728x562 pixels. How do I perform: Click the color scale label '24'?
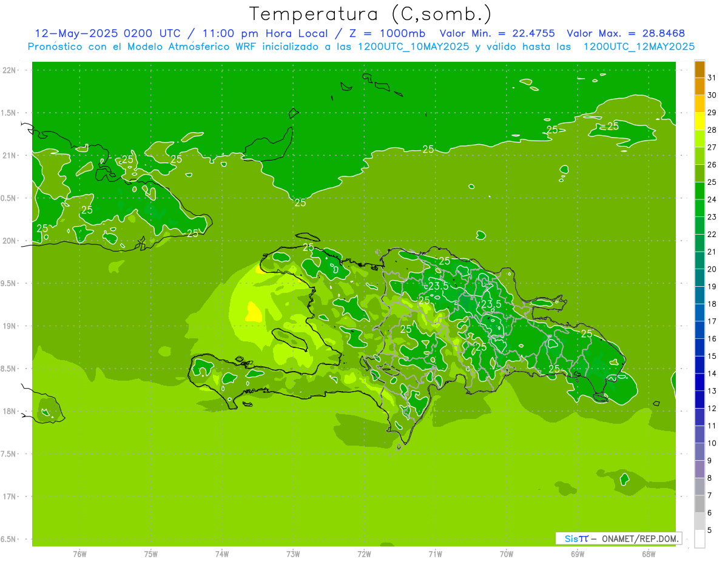click(x=712, y=199)
